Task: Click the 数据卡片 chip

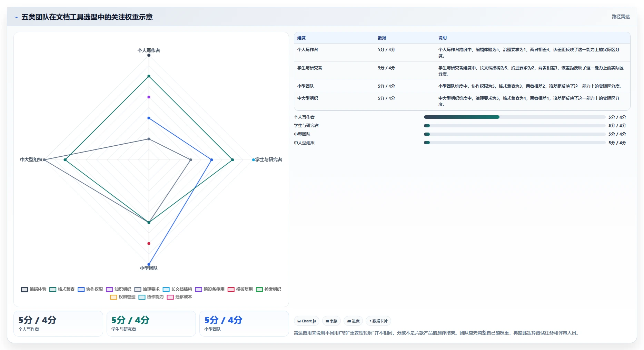Action: (x=378, y=321)
